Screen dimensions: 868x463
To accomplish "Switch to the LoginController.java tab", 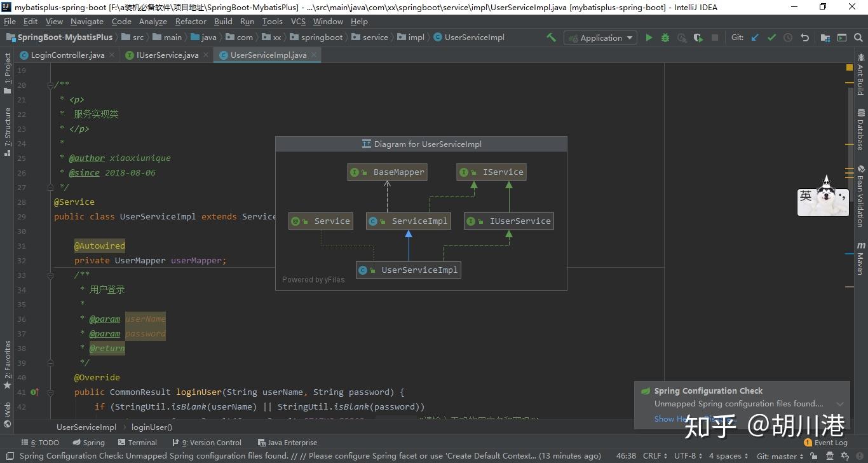I will pos(67,55).
